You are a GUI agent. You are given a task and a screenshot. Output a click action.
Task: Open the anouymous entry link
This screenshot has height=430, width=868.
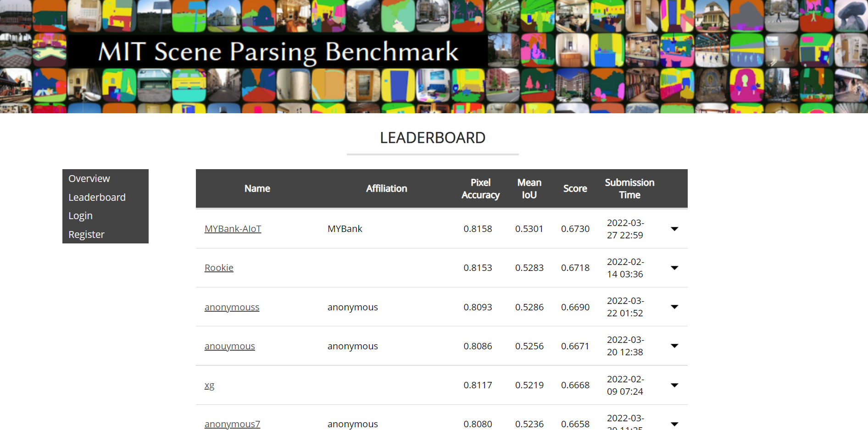pos(229,346)
